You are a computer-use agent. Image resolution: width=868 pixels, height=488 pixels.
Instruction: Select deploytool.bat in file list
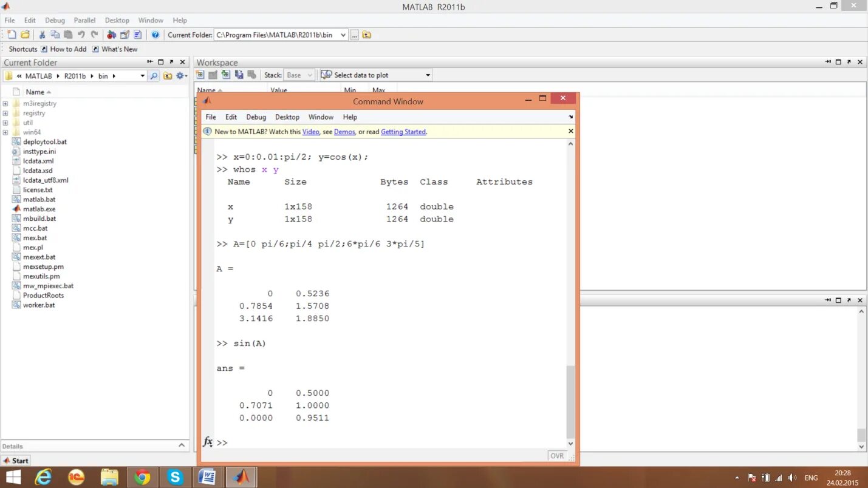point(45,142)
